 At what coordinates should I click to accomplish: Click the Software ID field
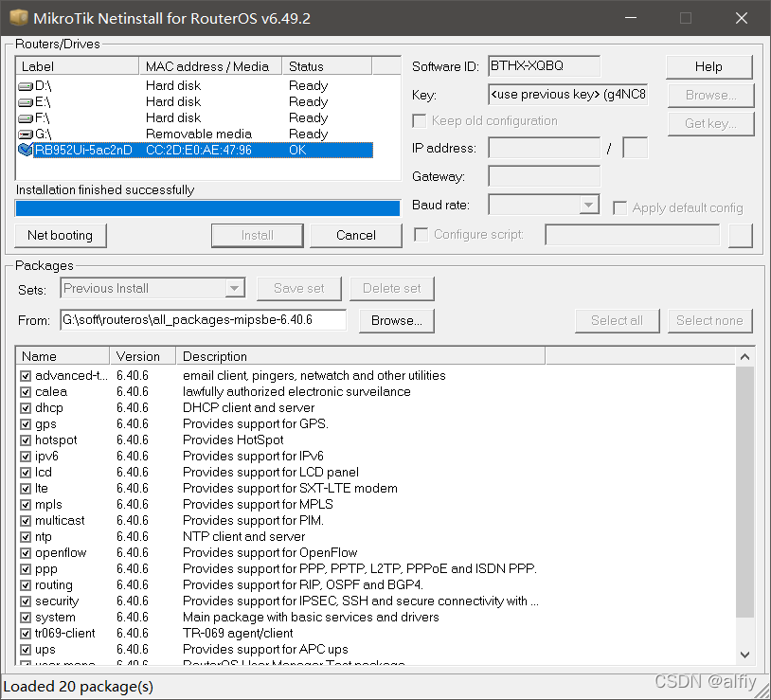[544, 66]
